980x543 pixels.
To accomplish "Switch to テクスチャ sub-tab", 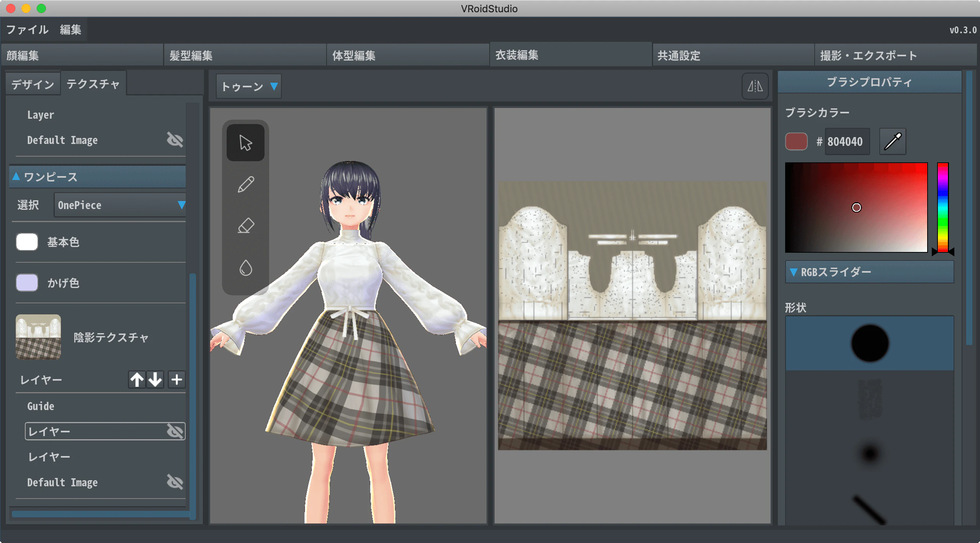I will point(93,83).
